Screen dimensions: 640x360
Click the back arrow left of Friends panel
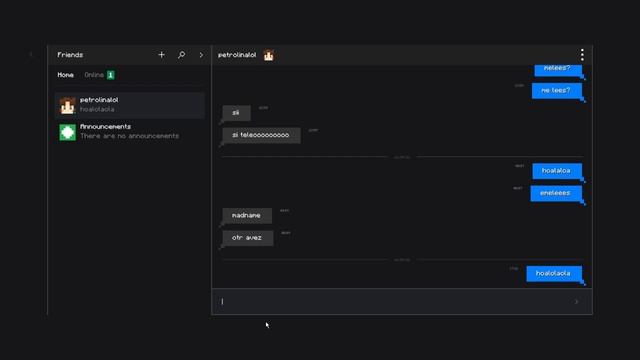(31, 54)
